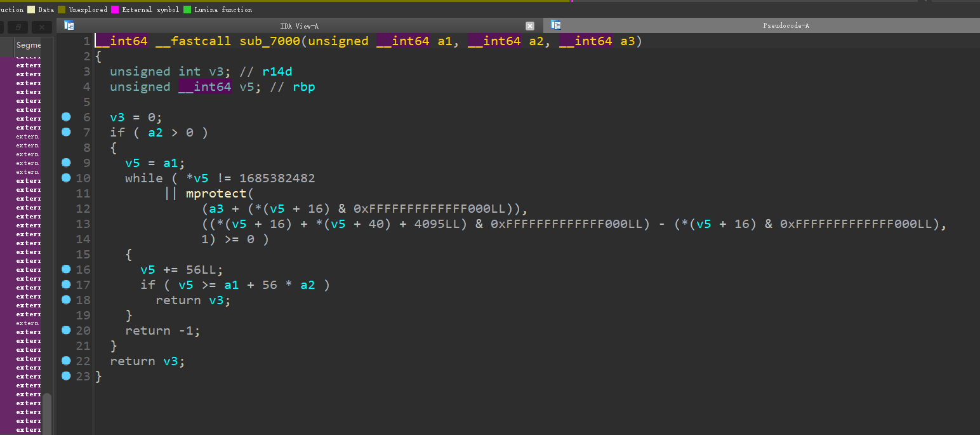Click 'v5 = a1;' on line 9
The image size is (980, 435).
[x=156, y=163]
